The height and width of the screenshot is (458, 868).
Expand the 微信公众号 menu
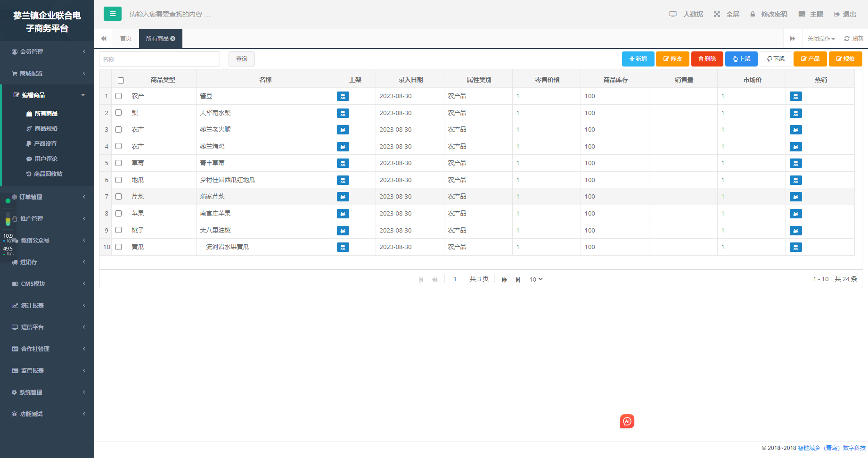pyautogui.click(x=47, y=240)
